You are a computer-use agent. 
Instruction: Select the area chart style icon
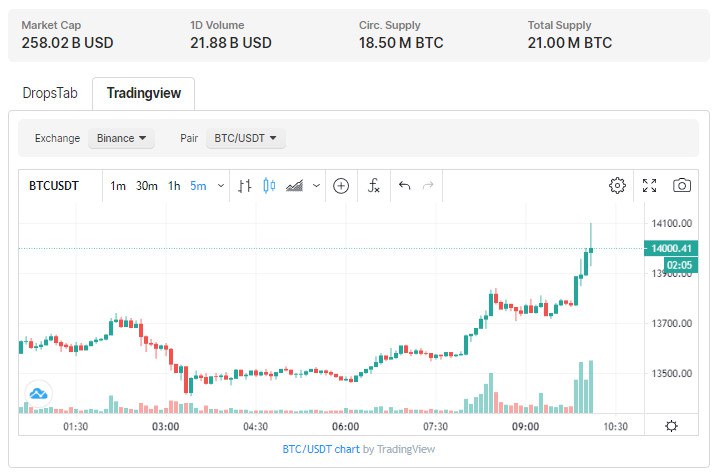coord(294,186)
